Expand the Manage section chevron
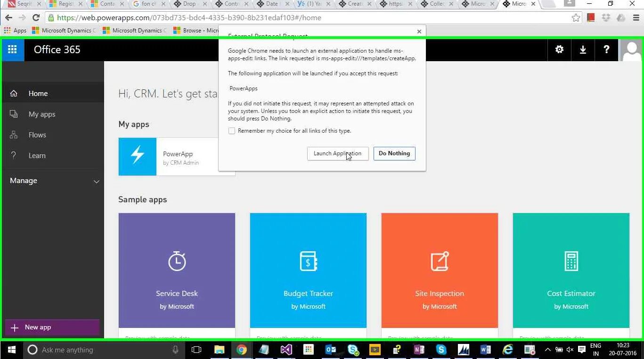This screenshot has width=644, height=359. tap(96, 181)
